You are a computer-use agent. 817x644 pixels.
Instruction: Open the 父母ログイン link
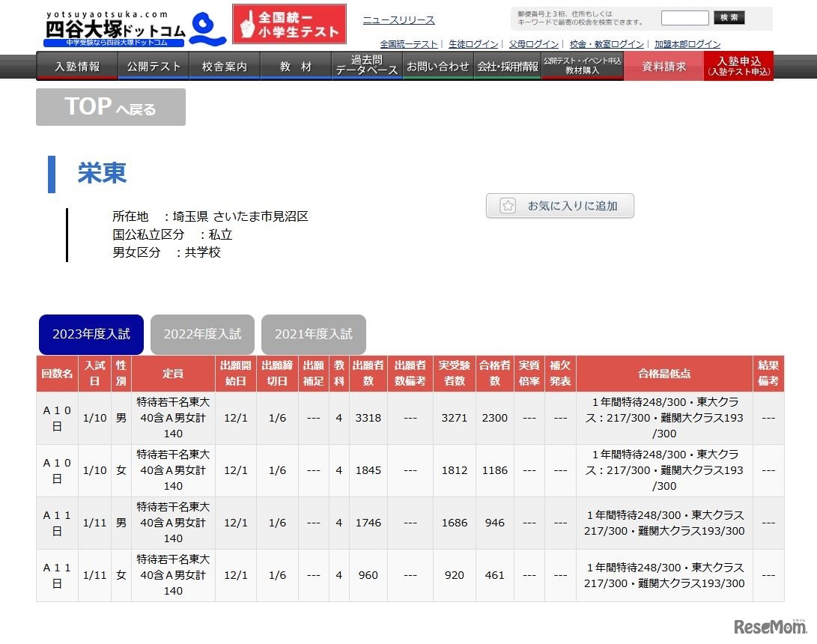[534, 44]
